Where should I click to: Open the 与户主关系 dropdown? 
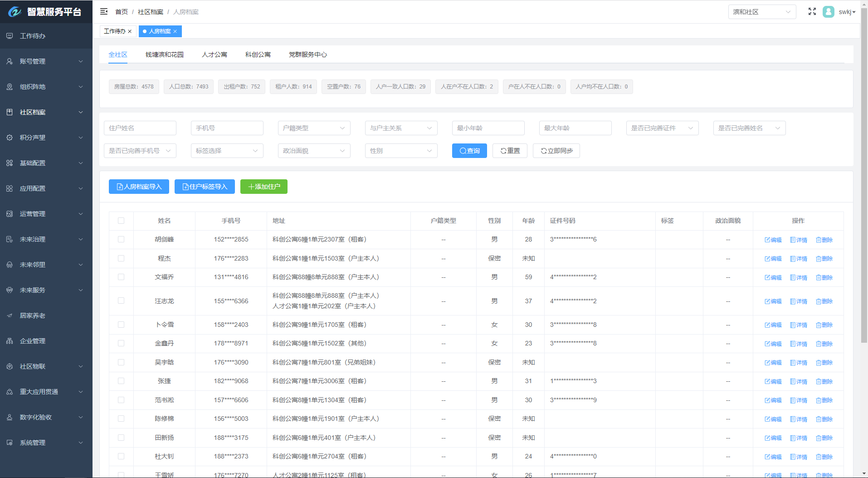click(401, 128)
